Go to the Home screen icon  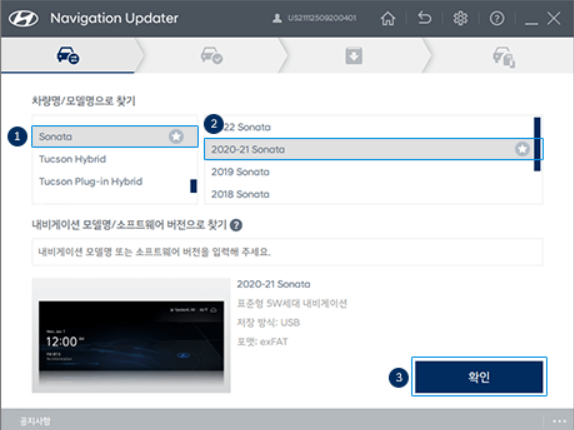click(x=388, y=18)
